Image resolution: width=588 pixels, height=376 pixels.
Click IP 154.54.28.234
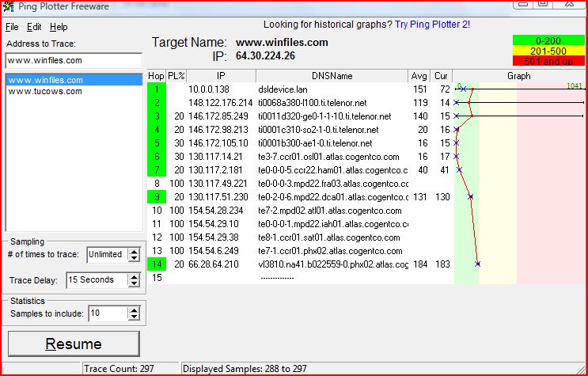(x=216, y=211)
